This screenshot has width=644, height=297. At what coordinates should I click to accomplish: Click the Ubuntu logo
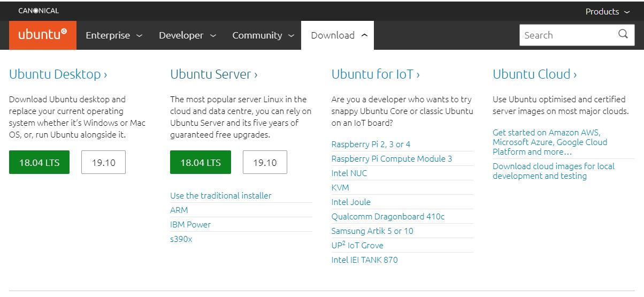click(43, 35)
